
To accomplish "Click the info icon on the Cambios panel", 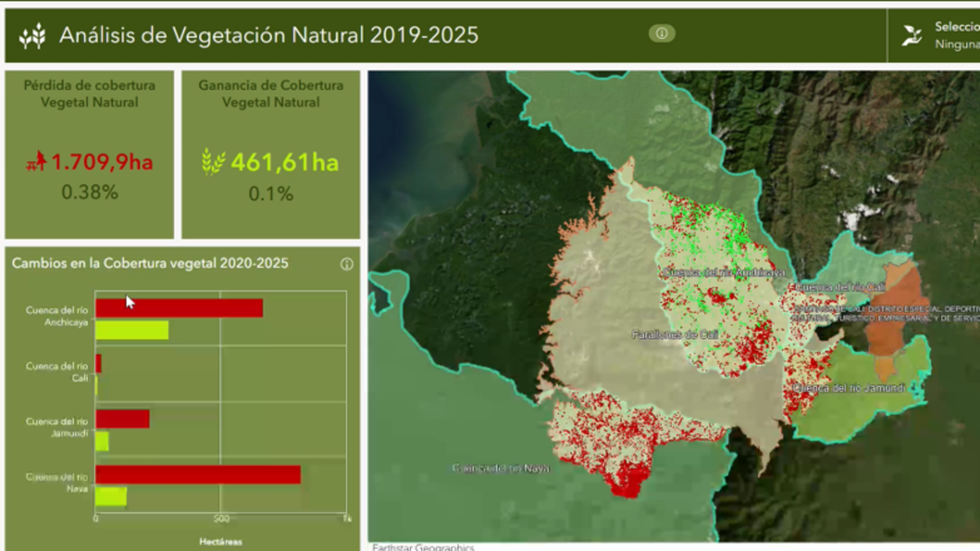I will click(348, 264).
